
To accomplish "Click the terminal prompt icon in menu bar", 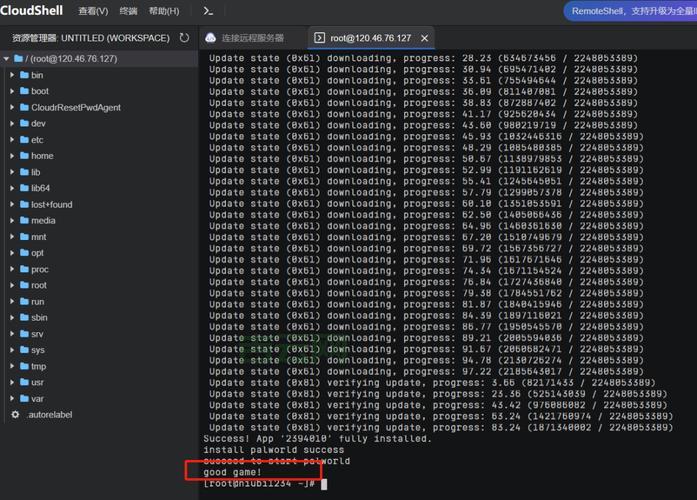I will [208, 11].
